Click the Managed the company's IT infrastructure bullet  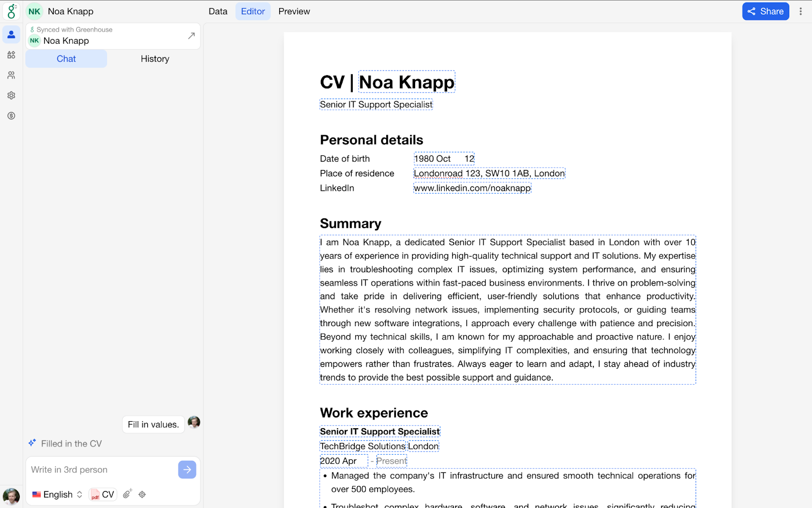point(513,482)
